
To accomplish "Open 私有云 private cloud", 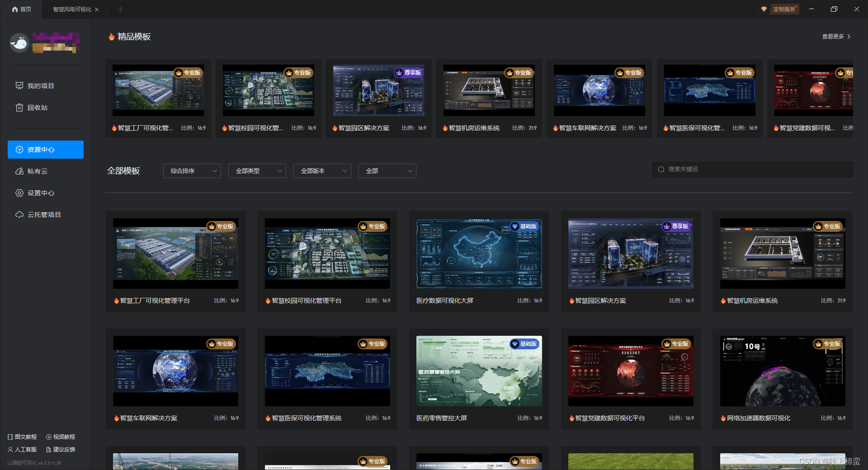I will point(46,171).
